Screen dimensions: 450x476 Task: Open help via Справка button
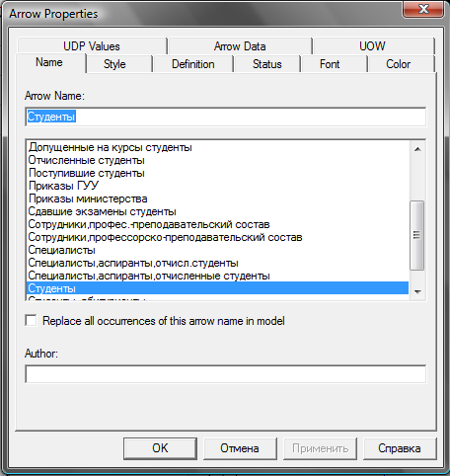click(x=400, y=448)
